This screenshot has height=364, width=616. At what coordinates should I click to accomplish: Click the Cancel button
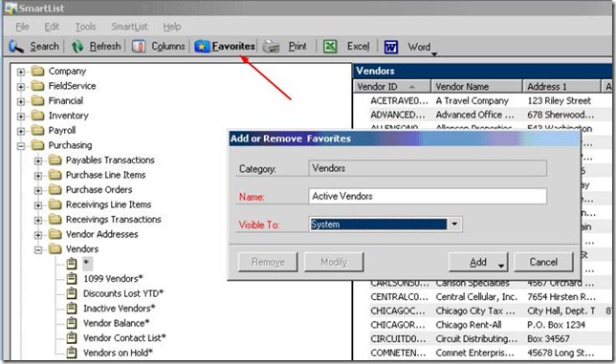coord(543,262)
